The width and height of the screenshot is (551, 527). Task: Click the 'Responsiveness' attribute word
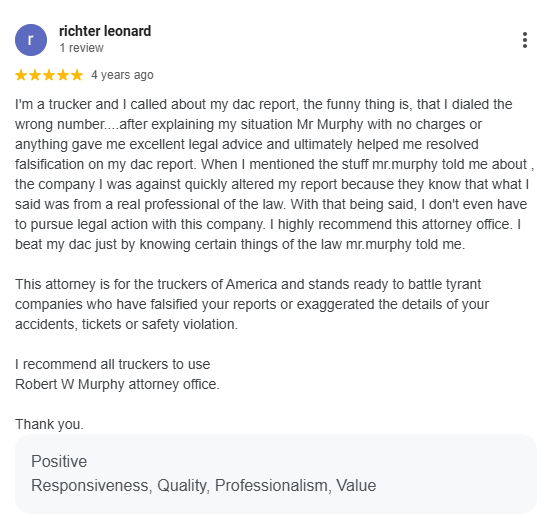91,486
